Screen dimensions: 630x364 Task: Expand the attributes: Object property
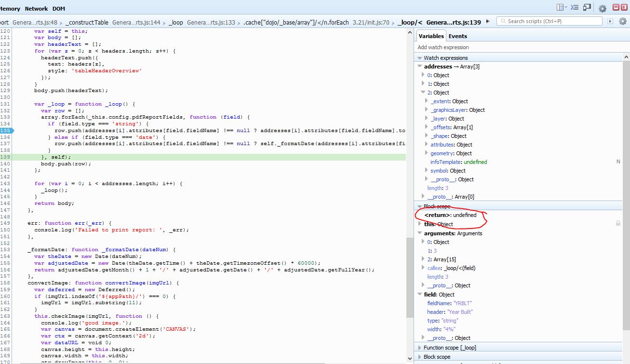(x=427, y=145)
